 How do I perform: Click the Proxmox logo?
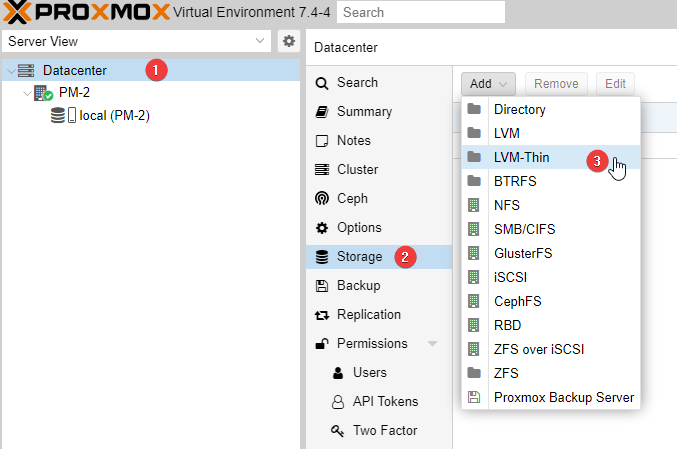click(x=86, y=12)
